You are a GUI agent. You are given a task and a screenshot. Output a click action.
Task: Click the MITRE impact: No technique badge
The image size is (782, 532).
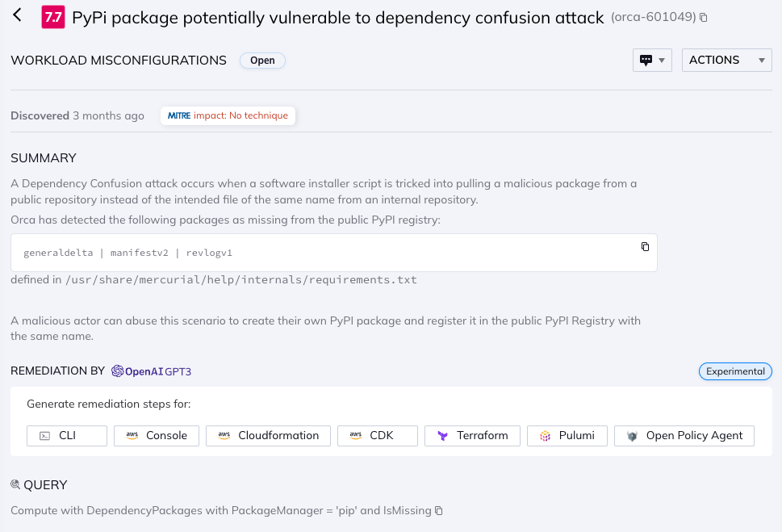[x=228, y=115]
